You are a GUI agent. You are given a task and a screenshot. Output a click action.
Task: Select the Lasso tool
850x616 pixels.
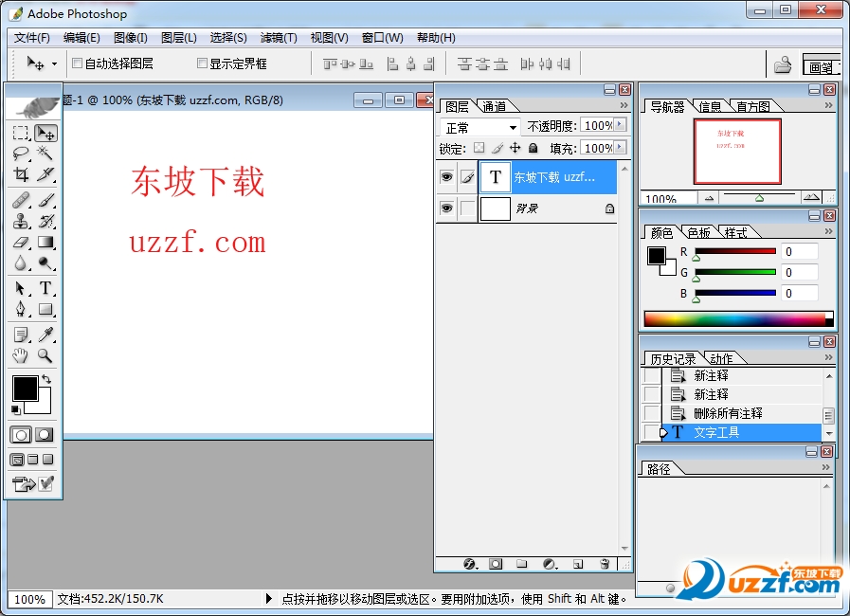(21, 154)
